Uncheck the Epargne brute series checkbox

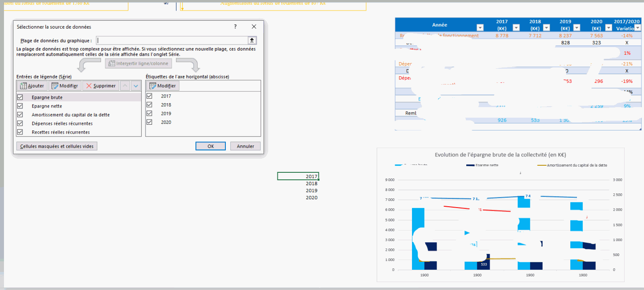click(19, 97)
